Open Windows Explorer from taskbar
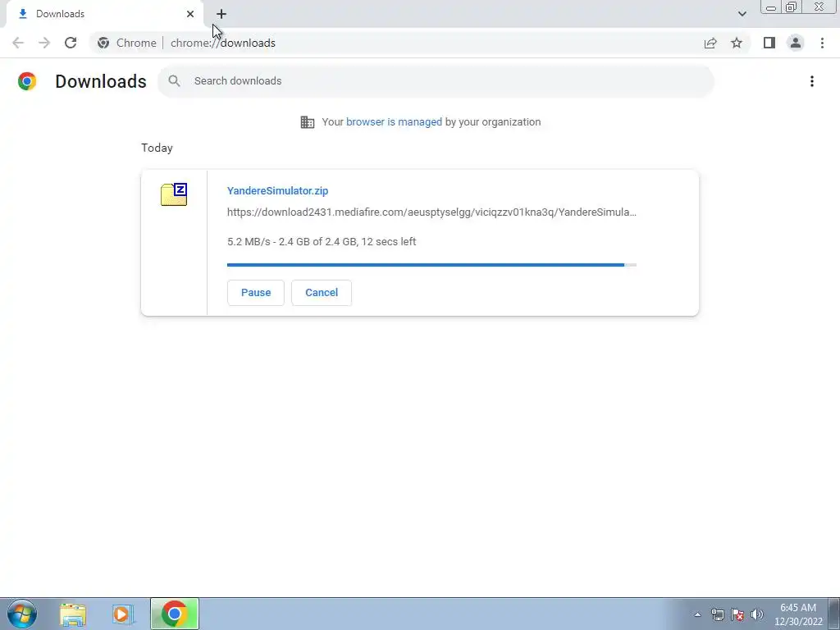Image resolution: width=840 pixels, height=630 pixels. pyautogui.click(x=73, y=614)
